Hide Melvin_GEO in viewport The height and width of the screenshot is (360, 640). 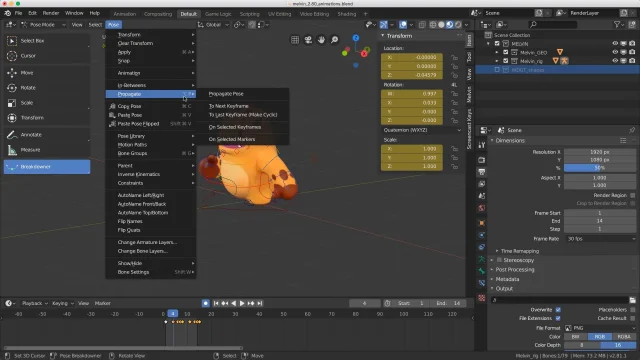615,52
